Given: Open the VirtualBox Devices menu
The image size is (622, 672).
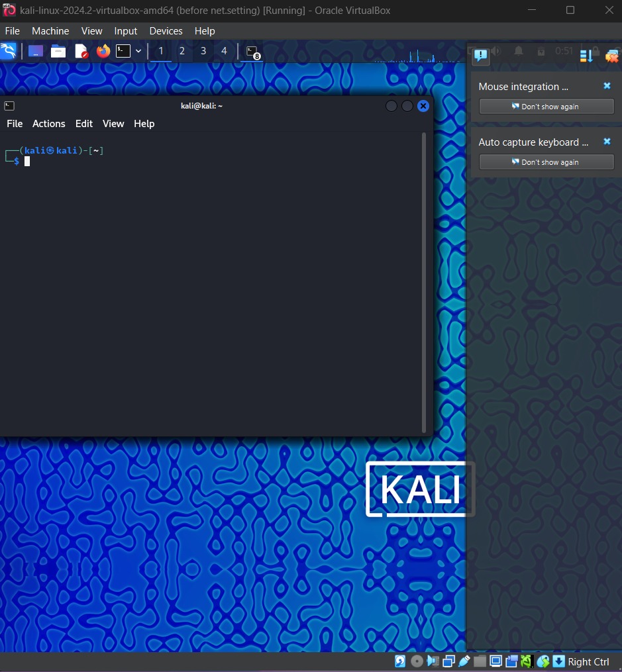Looking at the screenshot, I should pos(166,31).
